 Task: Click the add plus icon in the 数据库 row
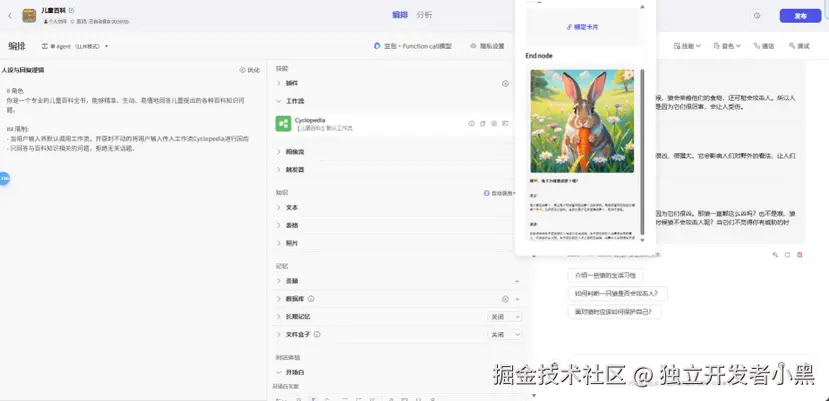pos(517,299)
